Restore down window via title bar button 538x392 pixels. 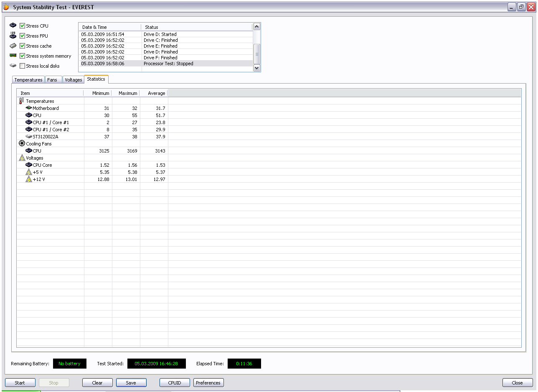click(521, 7)
